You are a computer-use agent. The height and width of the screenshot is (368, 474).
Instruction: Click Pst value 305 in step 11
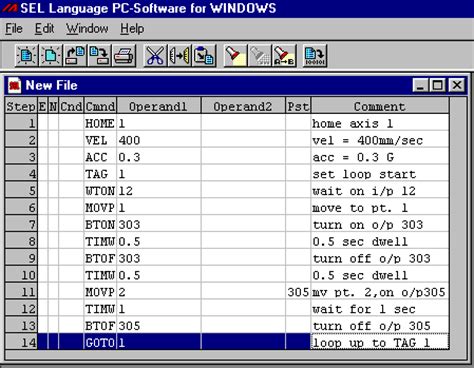[x=298, y=292]
